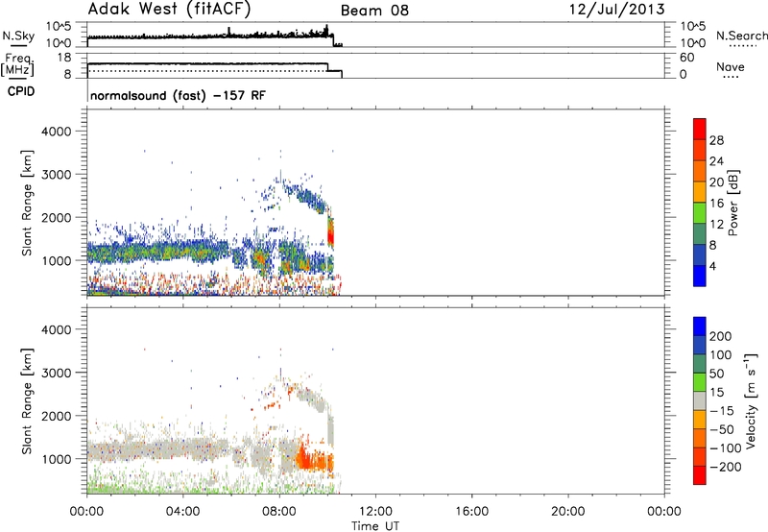Click the 'CPID' label
The image size is (768, 532).
21,91
